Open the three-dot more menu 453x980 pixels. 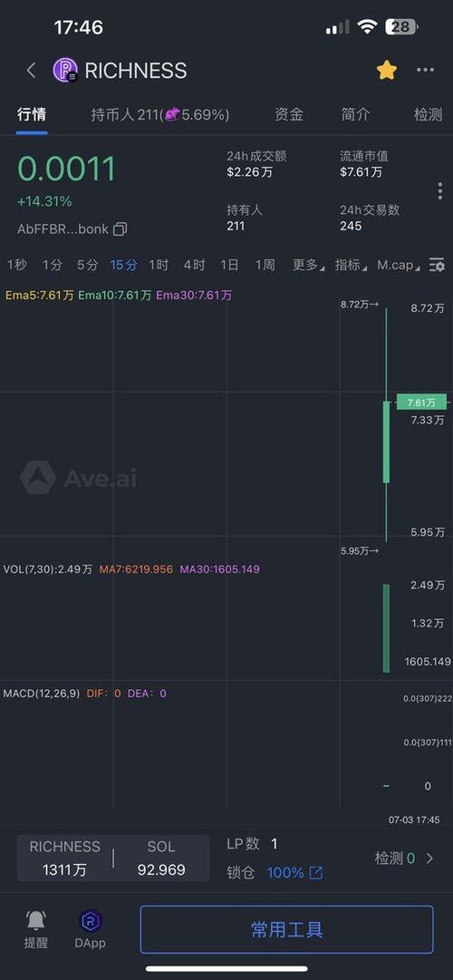point(425,70)
